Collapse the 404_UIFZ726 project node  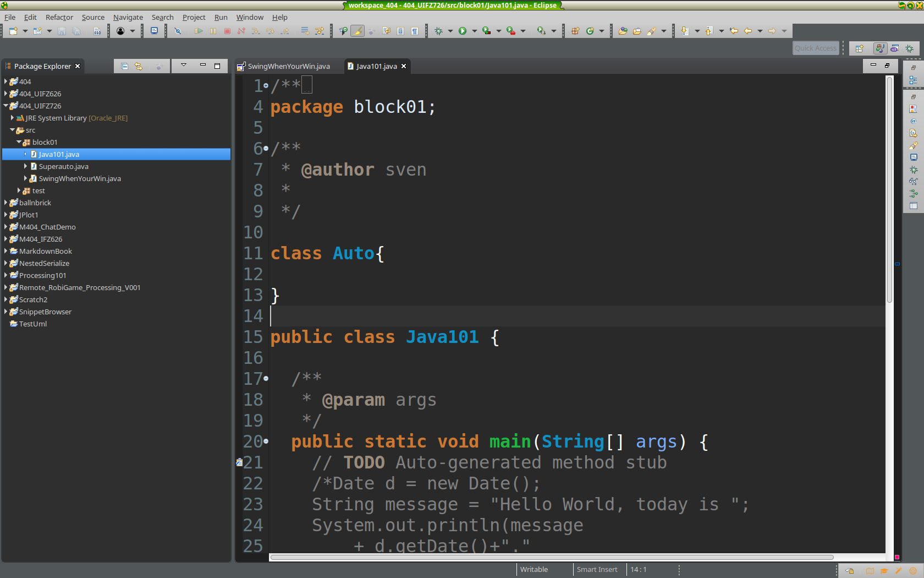pyautogui.click(x=5, y=106)
